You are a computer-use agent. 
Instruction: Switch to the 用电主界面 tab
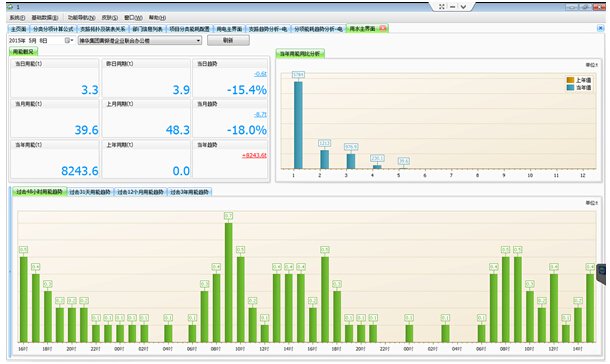229,29
